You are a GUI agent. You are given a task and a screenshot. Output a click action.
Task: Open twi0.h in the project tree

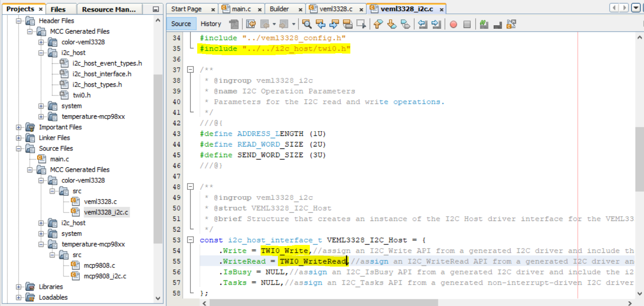pos(81,95)
